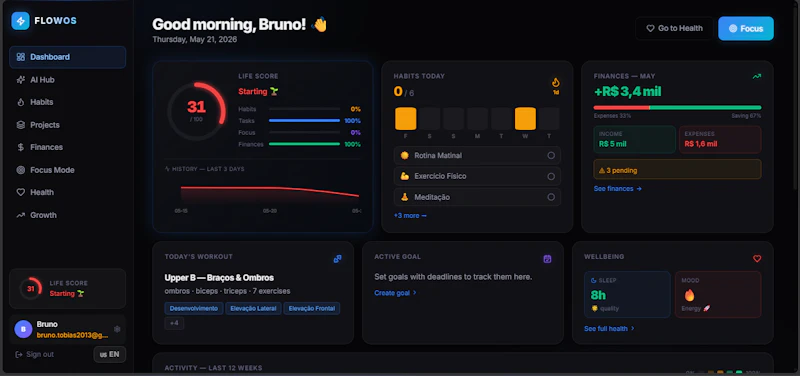Open the See full health link

click(x=609, y=329)
